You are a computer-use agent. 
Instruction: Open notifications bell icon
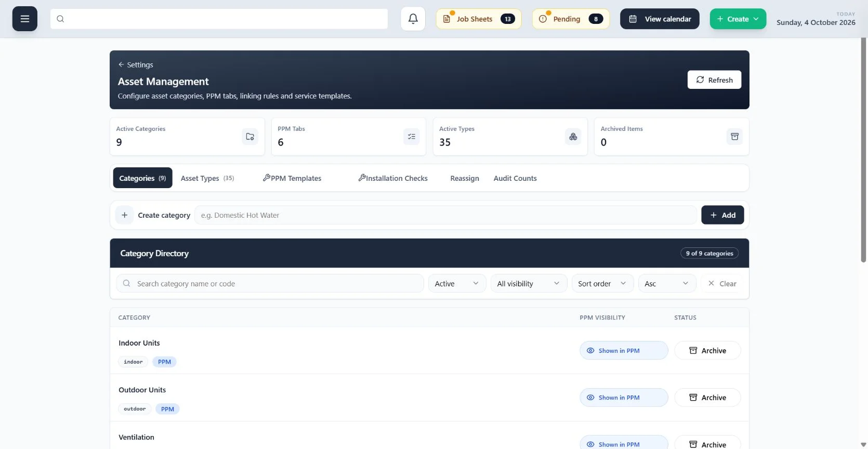[413, 19]
